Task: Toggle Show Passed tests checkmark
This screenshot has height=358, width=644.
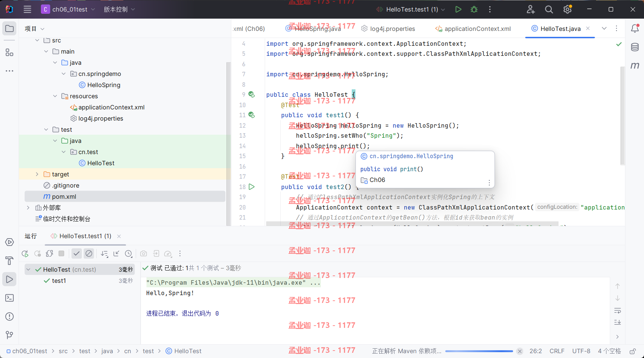Action: tap(77, 254)
